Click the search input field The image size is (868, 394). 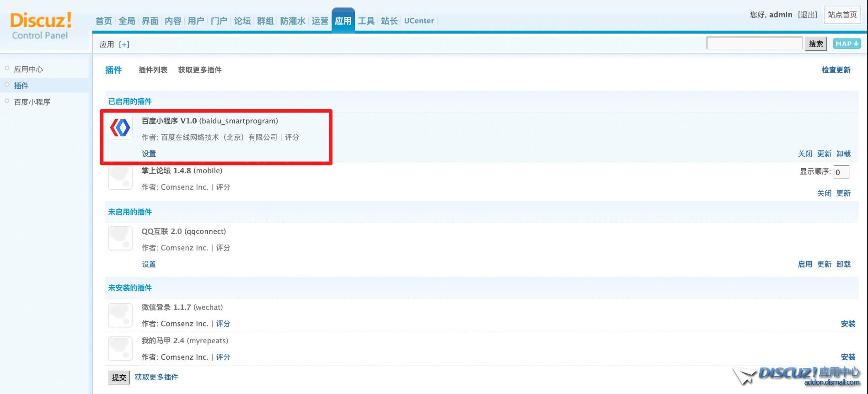click(x=755, y=43)
